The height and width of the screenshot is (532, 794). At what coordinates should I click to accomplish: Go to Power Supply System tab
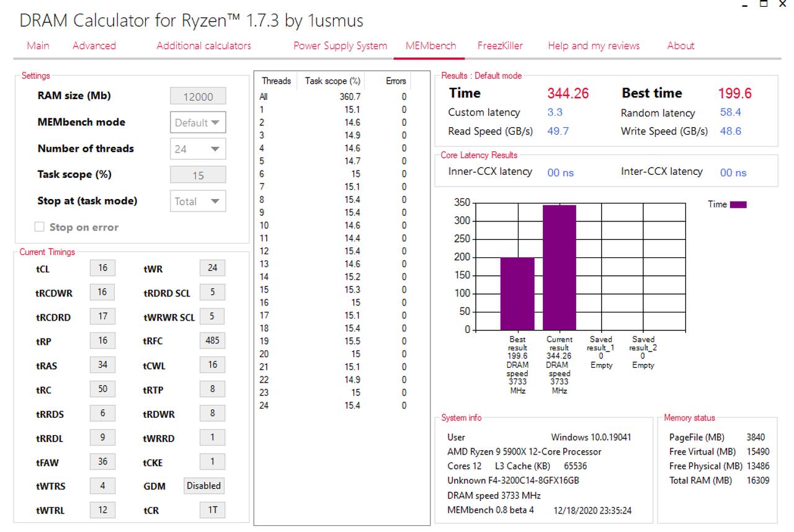[x=340, y=46]
